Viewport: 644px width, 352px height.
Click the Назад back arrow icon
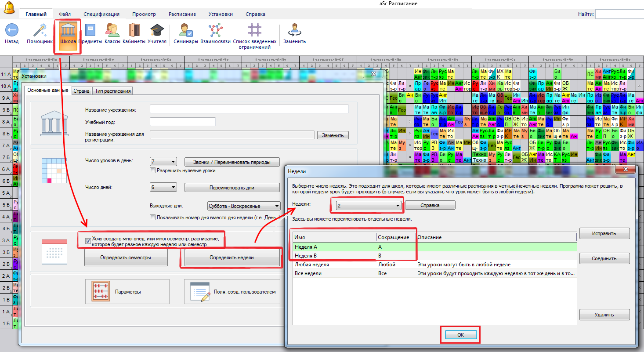coord(11,31)
